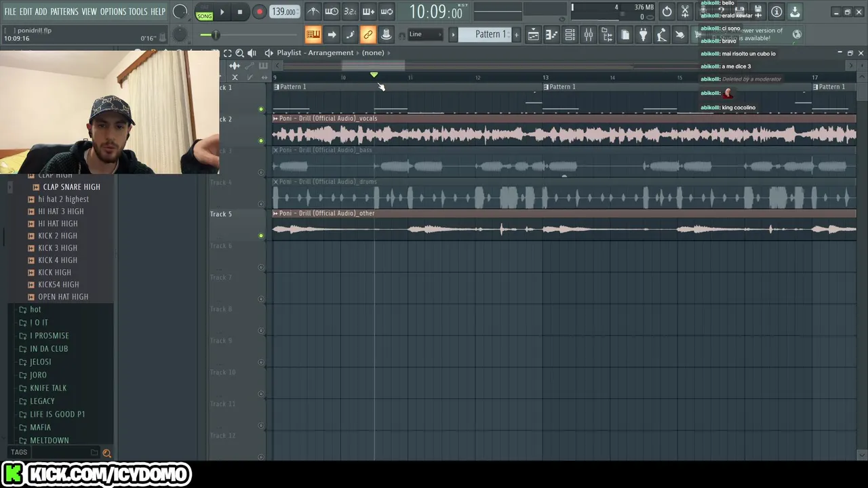Toggle the metronome icon
The width and height of the screenshot is (868, 488).
coord(313,12)
